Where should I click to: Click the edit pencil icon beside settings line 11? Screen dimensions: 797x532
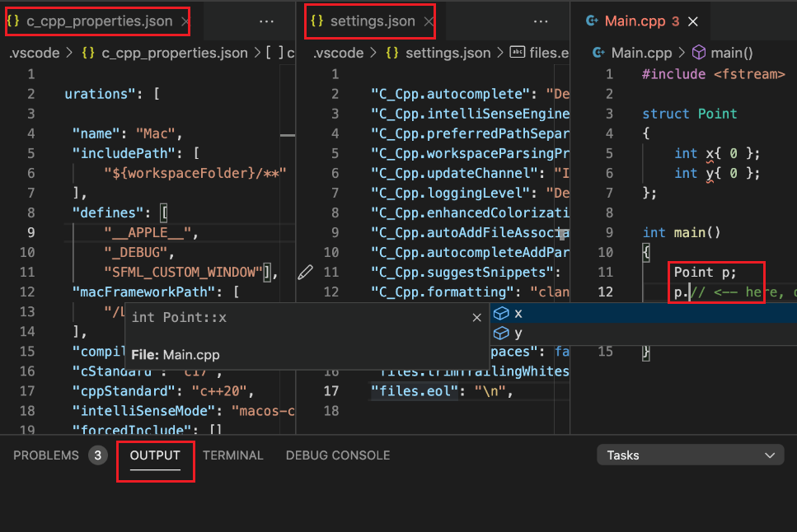pyautogui.click(x=305, y=273)
